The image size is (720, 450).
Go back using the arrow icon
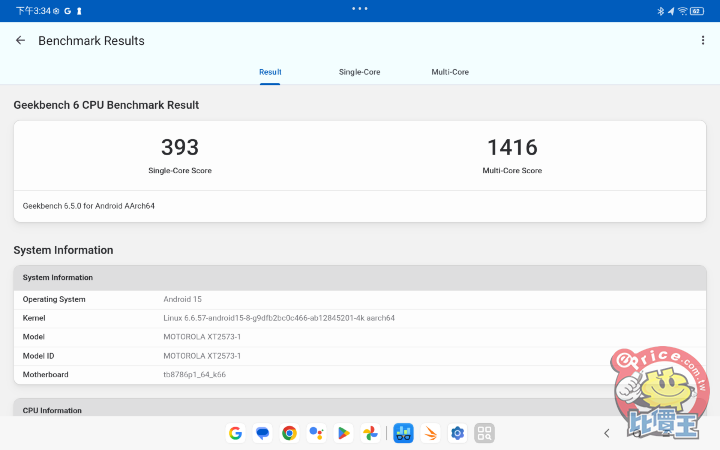pos(20,41)
